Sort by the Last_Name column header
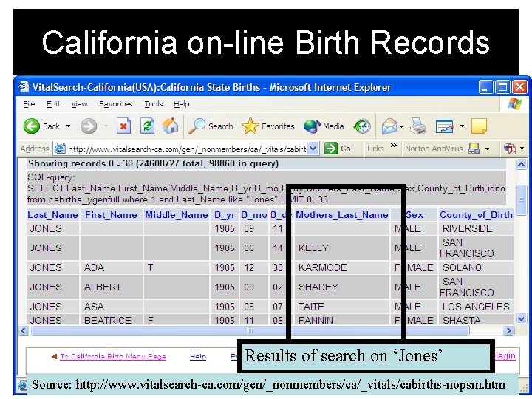The height and width of the screenshot is (399, 532). (x=52, y=215)
